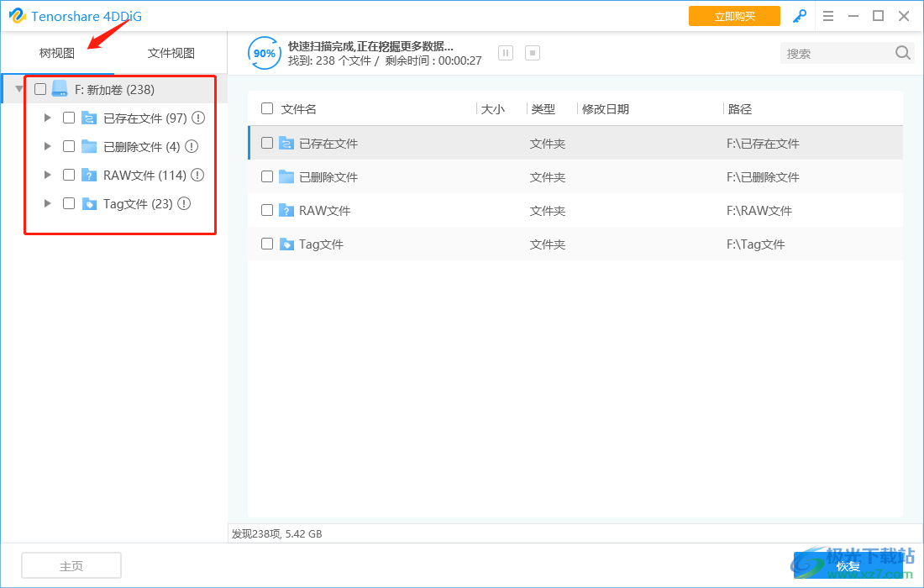Click info icon beside Tag文件 (23)
The image size is (924, 588).
pyautogui.click(x=185, y=204)
